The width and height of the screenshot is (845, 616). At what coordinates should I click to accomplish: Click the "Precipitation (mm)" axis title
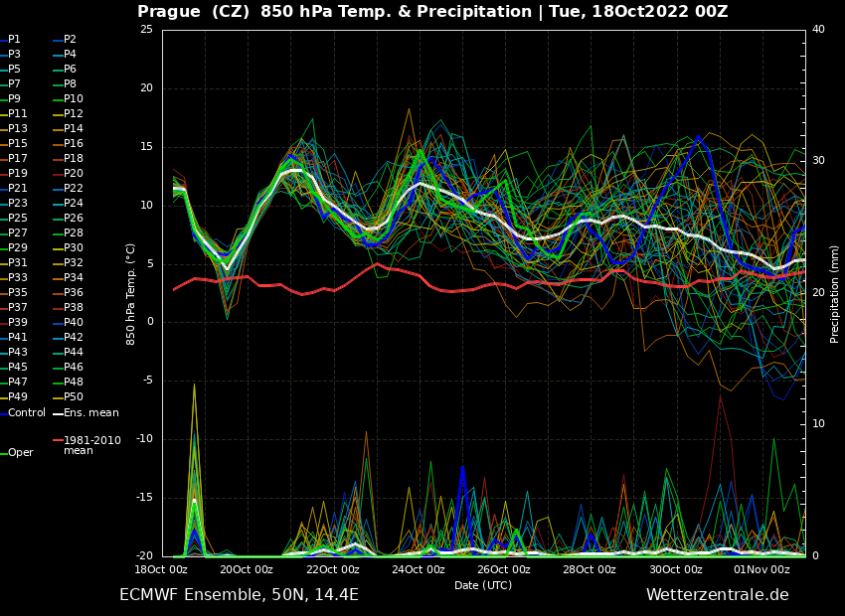tap(835, 294)
